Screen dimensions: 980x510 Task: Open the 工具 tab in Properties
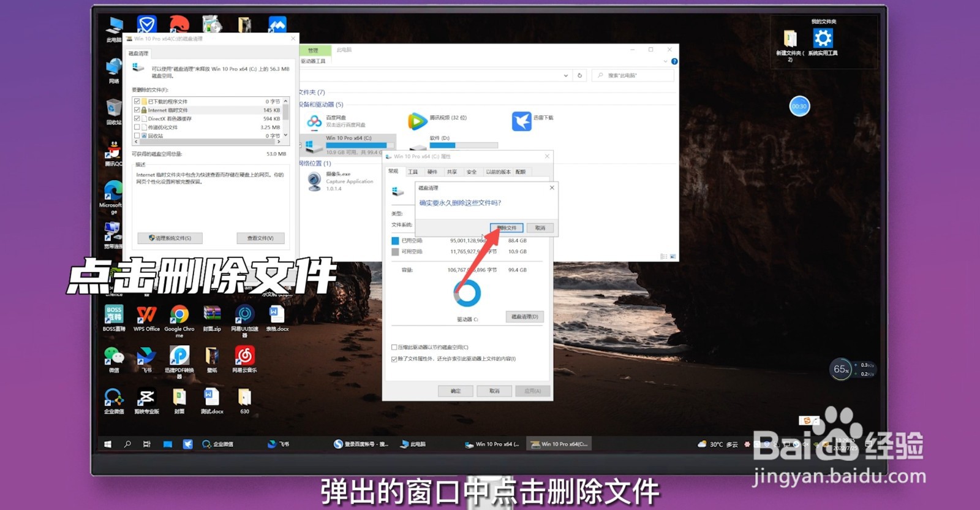[413, 172]
